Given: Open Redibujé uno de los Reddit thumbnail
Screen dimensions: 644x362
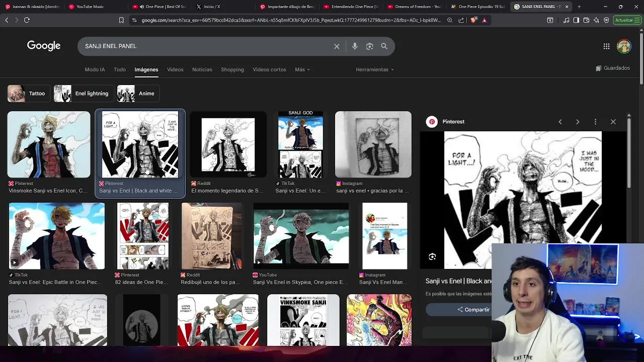Looking at the screenshot, I should pyautogui.click(x=211, y=236).
